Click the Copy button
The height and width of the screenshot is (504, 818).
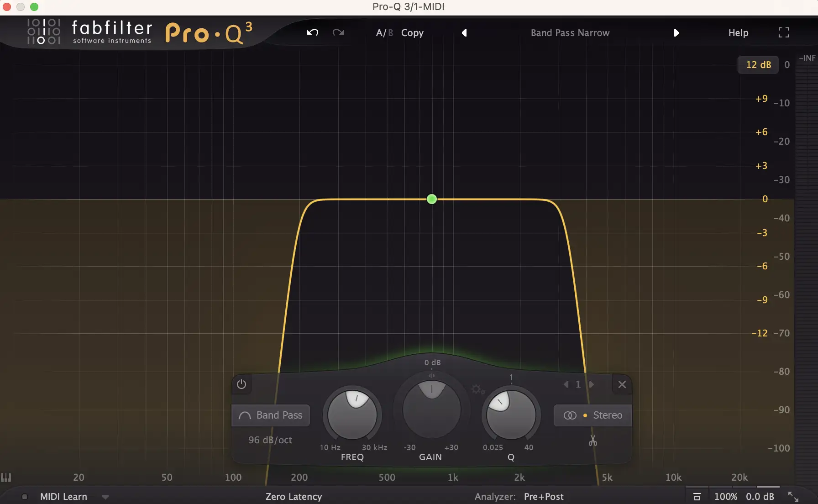(x=412, y=33)
